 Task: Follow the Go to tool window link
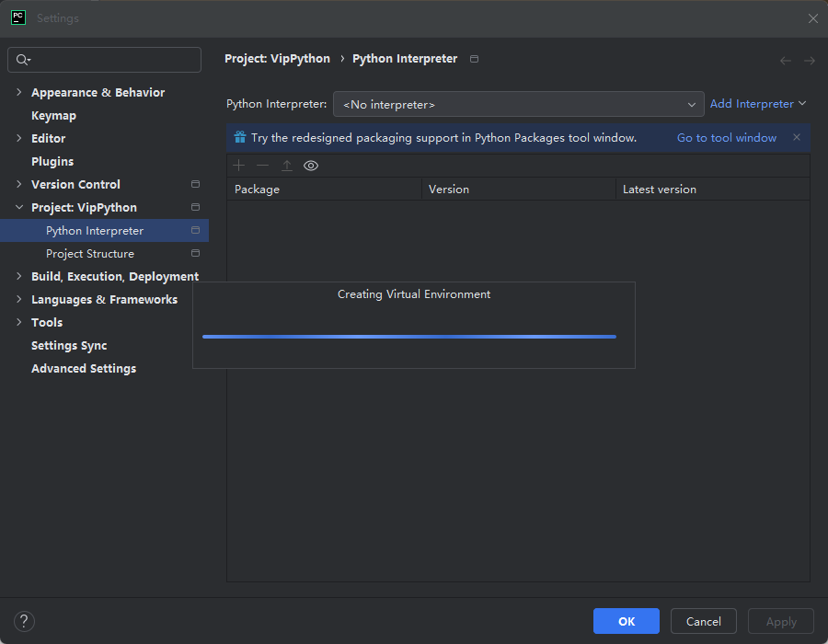pos(727,138)
